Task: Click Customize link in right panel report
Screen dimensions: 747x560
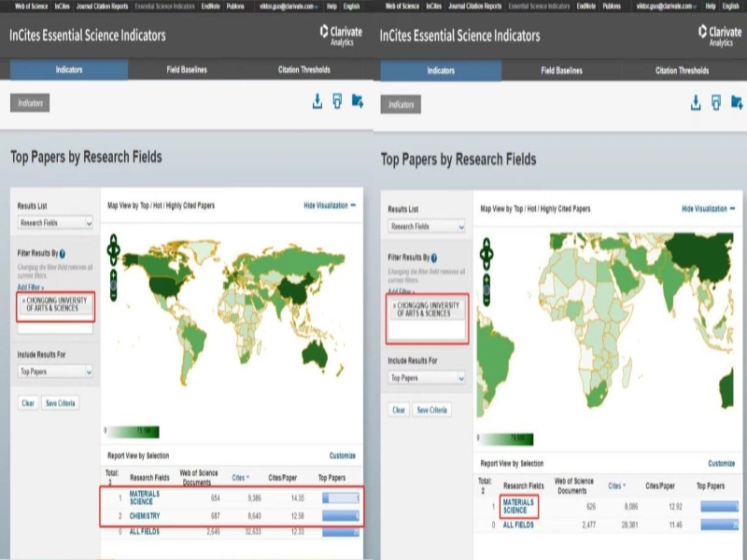Action: coord(721,463)
